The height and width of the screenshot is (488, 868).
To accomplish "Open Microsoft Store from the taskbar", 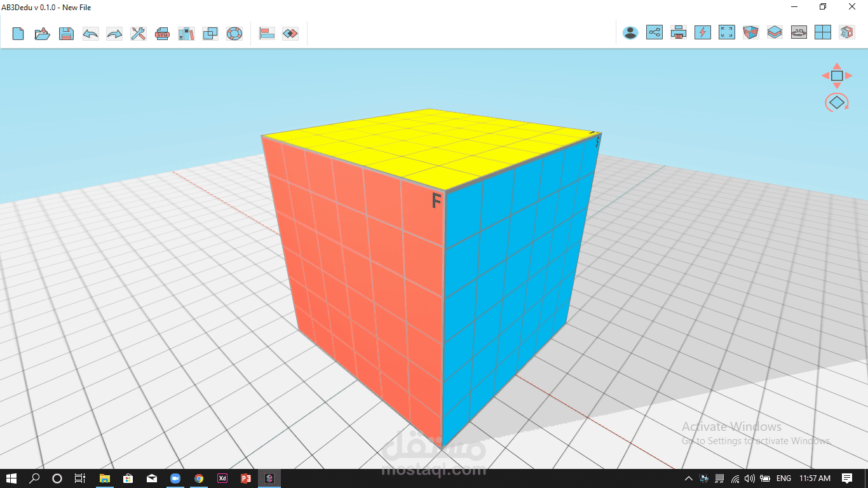I will [128, 478].
